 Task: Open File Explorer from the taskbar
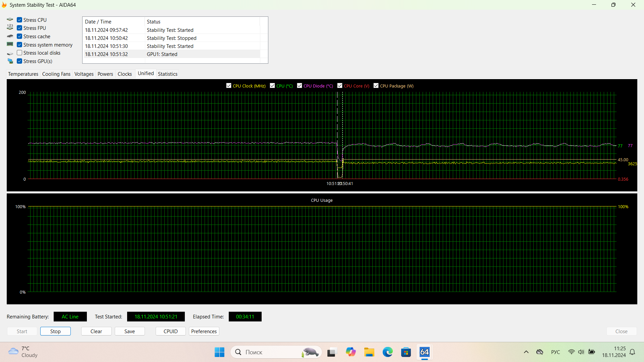[369, 352]
